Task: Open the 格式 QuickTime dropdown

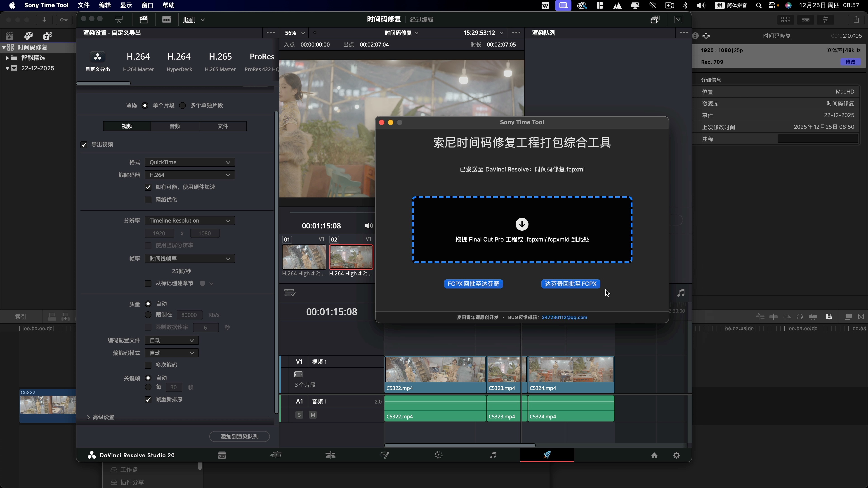Action: point(190,162)
